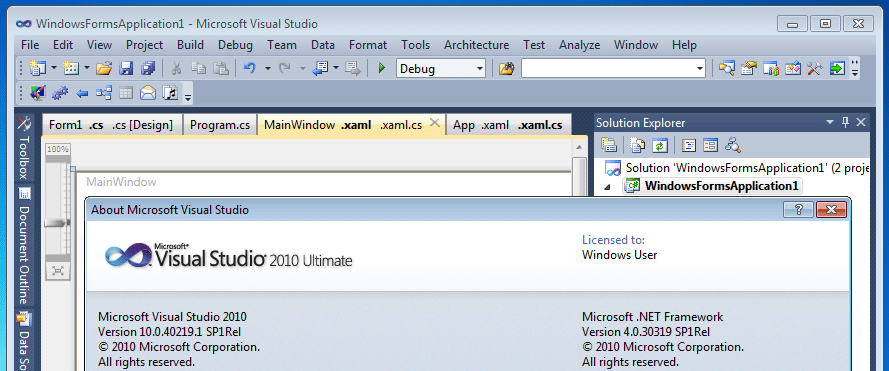Click Fit All button below zoom slider

click(57, 271)
